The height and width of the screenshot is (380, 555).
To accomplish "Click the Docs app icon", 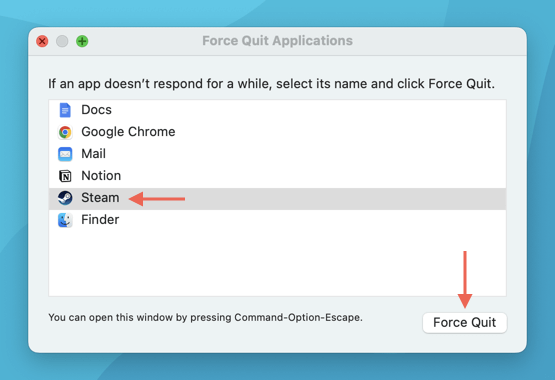I will click(65, 110).
